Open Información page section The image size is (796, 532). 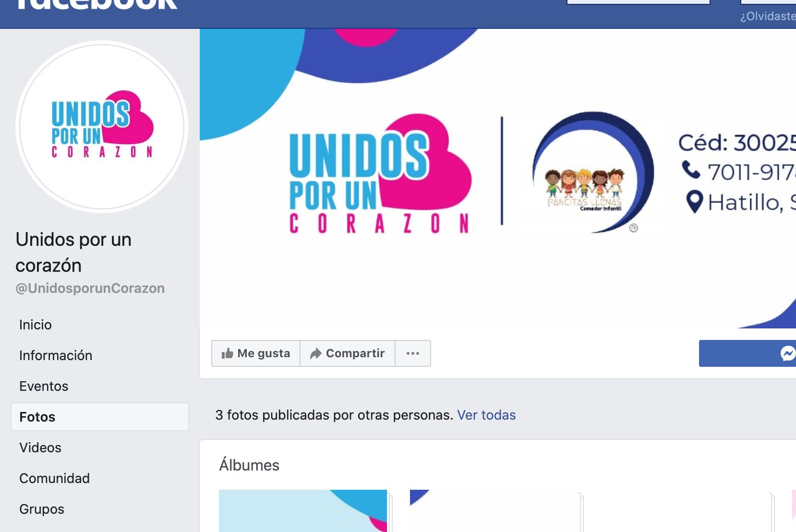tap(56, 355)
